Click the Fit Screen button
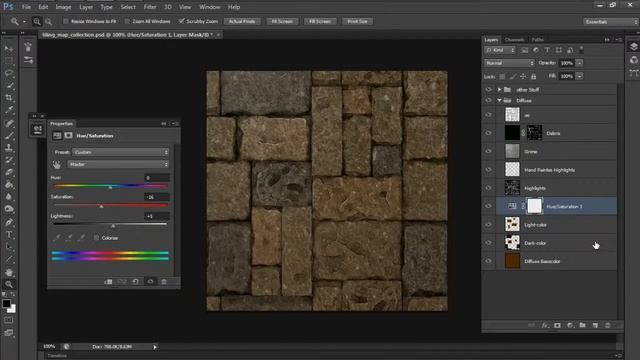This screenshot has width=640, height=360. pos(282,21)
